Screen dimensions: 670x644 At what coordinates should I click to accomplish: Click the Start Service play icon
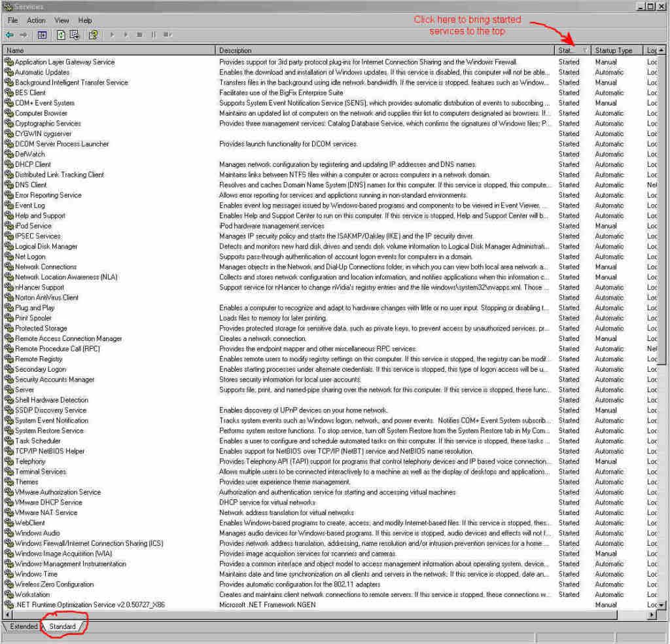tap(112, 35)
